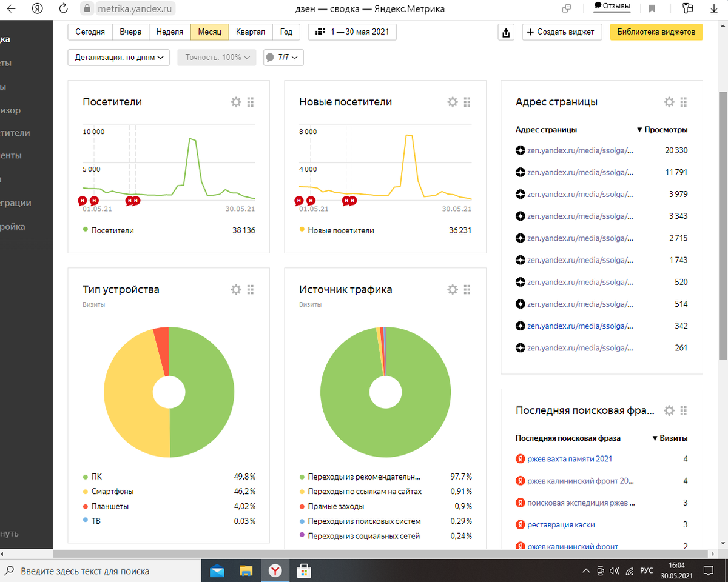Image resolution: width=728 pixels, height=582 pixels.
Task: Open Yandex Browser from the taskbar
Action: coord(275,570)
